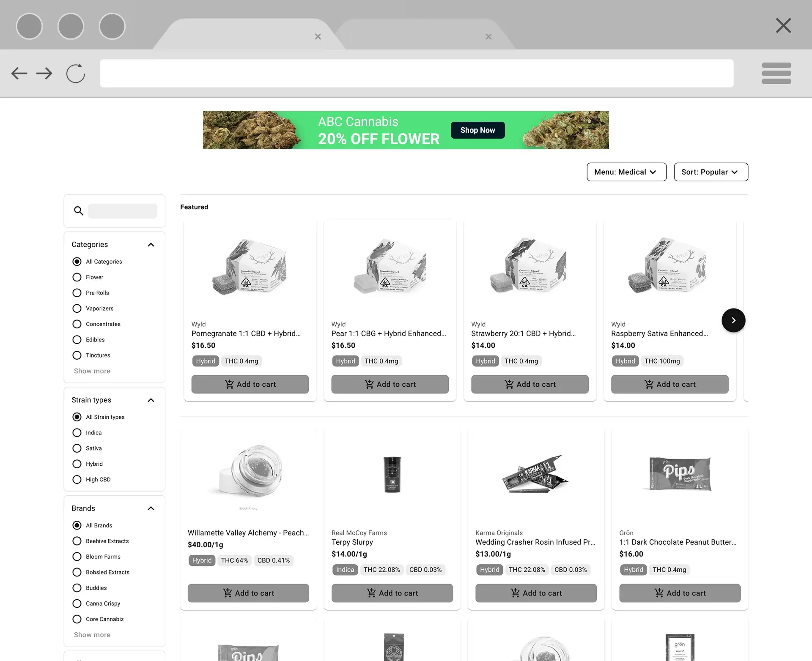Screen dimensions: 812x661
Task: Select the Vaporizers category
Action: 77,309
